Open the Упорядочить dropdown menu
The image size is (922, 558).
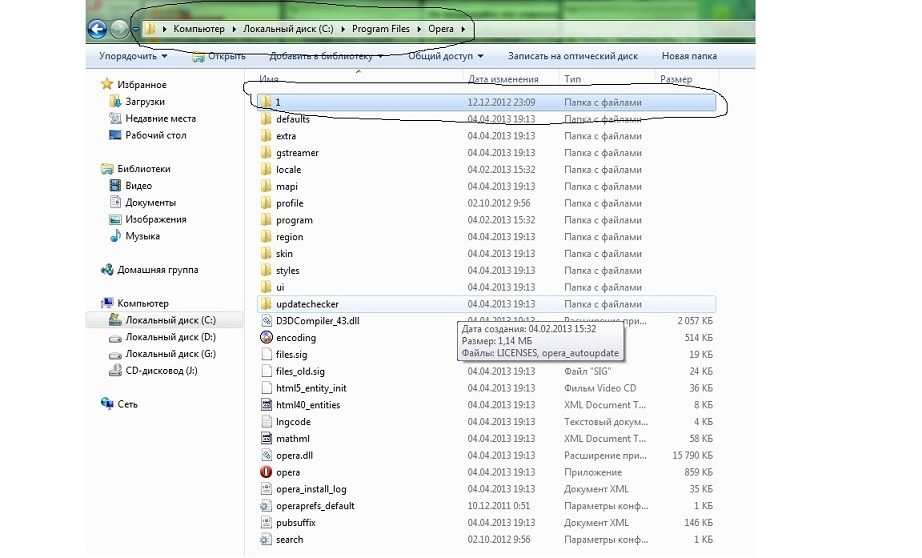pyautogui.click(x=133, y=56)
